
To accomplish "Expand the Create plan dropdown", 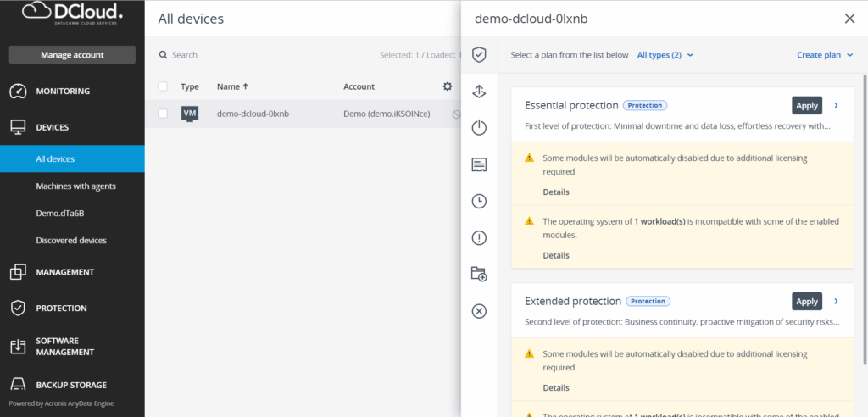I will [x=825, y=55].
